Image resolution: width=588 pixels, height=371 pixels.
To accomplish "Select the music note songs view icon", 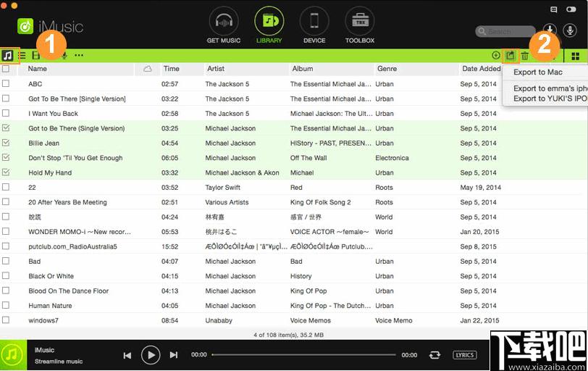I will [7, 56].
